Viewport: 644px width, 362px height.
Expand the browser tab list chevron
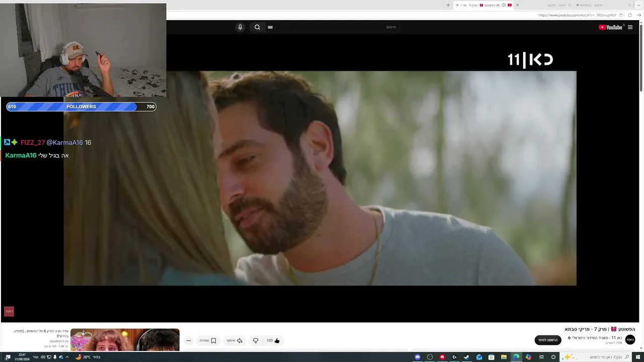[x=639, y=5]
